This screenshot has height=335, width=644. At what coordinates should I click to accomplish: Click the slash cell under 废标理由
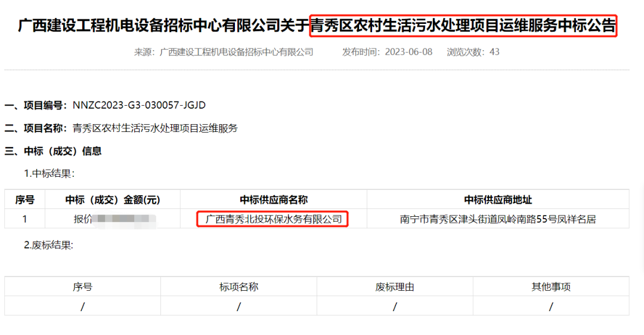pyautogui.click(x=395, y=306)
